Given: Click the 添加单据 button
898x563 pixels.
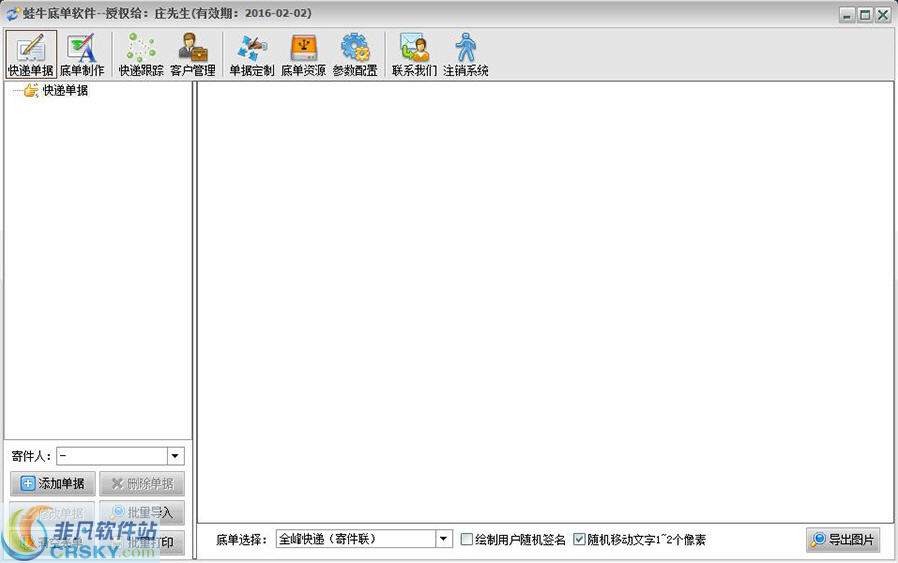Looking at the screenshot, I should (53, 484).
